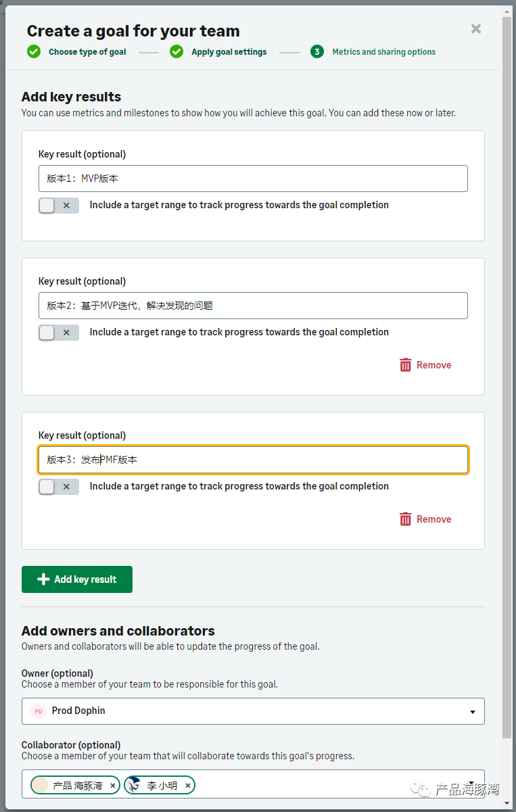Click the green checkmark beside Choose type of goal
This screenshot has height=812, width=516.
click(x=34, y=51)
